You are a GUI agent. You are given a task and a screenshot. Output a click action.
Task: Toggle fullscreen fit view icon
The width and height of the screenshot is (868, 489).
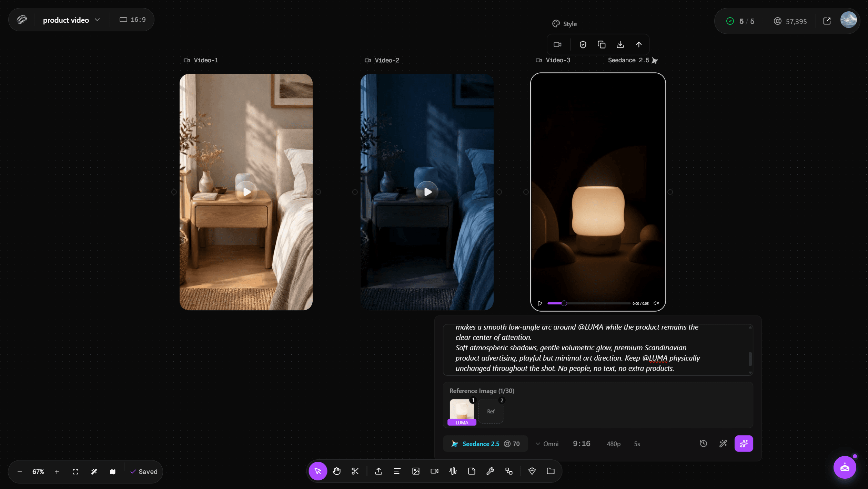coord(75,472)
